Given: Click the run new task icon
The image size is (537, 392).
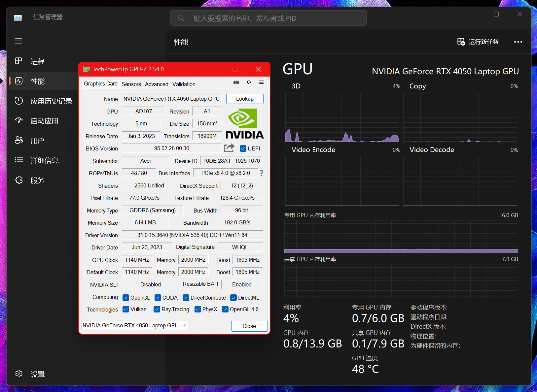Looking at the screenshot, I should (461, 42).
